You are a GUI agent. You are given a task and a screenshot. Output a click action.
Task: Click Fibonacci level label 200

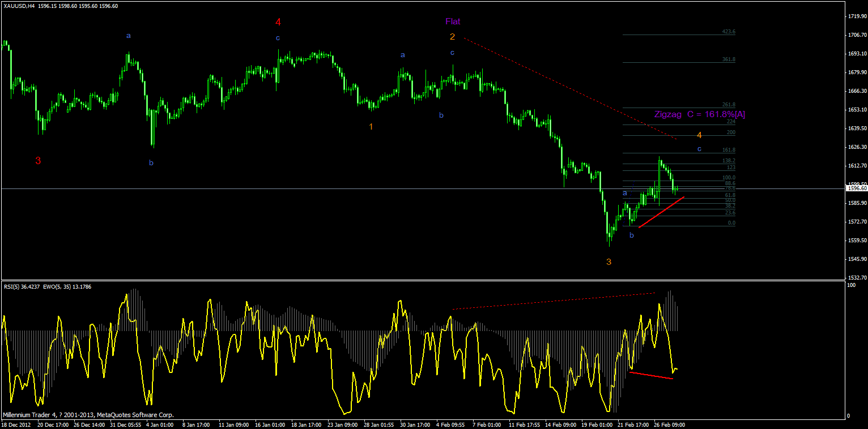[x=731, y=132]
